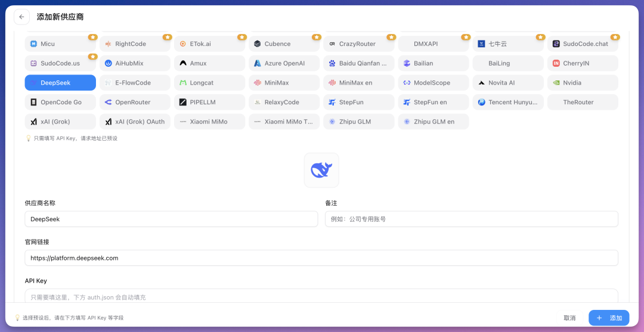The height and width of the screenshot is (332, 644).
Task: Select the Xiaomi MiMo T... preset
Action: [x=284, y=122]
